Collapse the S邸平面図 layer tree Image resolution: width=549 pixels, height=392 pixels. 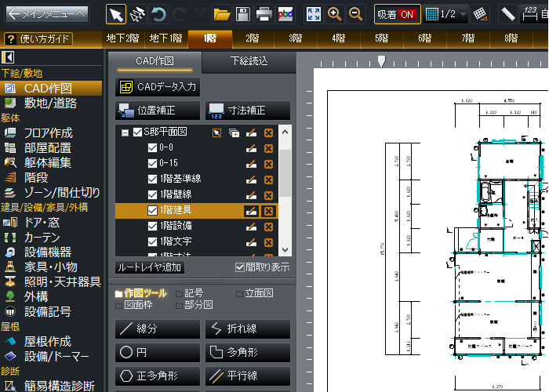point(124,132)
